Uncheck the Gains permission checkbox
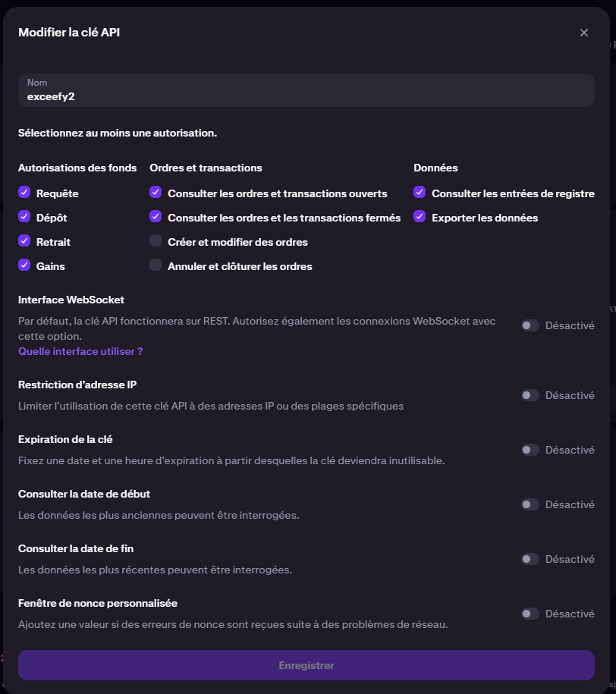 click(24, 265)
